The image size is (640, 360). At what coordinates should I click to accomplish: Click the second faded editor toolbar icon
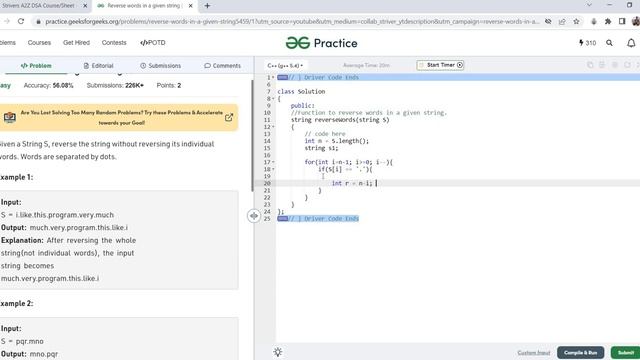coord(602,65)
